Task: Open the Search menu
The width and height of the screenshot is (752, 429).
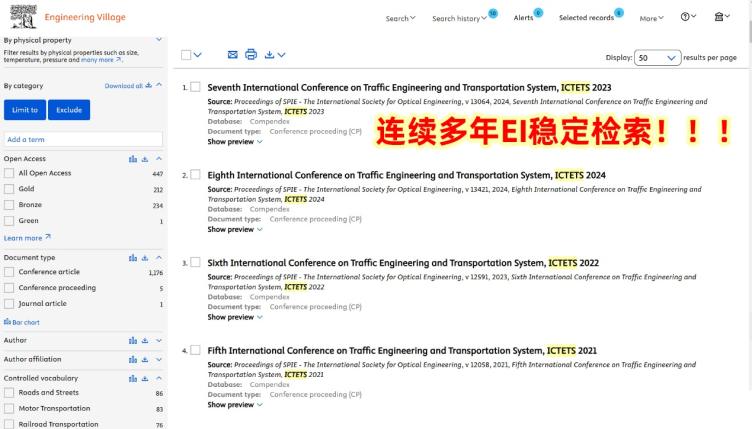Action: point(400,18)
